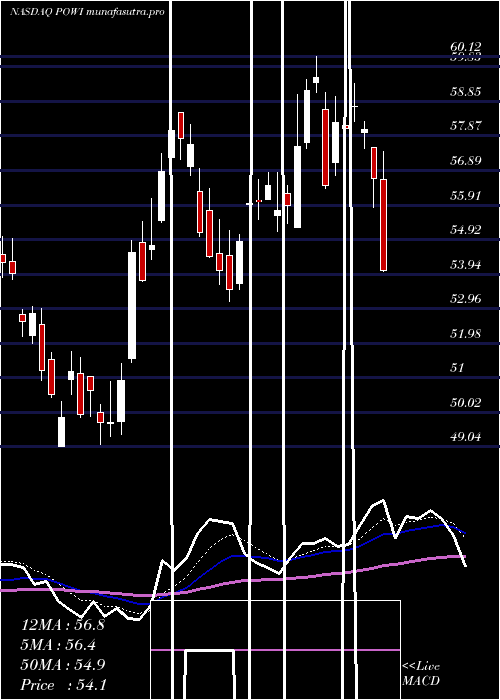The width and height of the screenshot is (500, 700).
Task: Click the 56.89 price level label
Action: (x=466, y=160)
